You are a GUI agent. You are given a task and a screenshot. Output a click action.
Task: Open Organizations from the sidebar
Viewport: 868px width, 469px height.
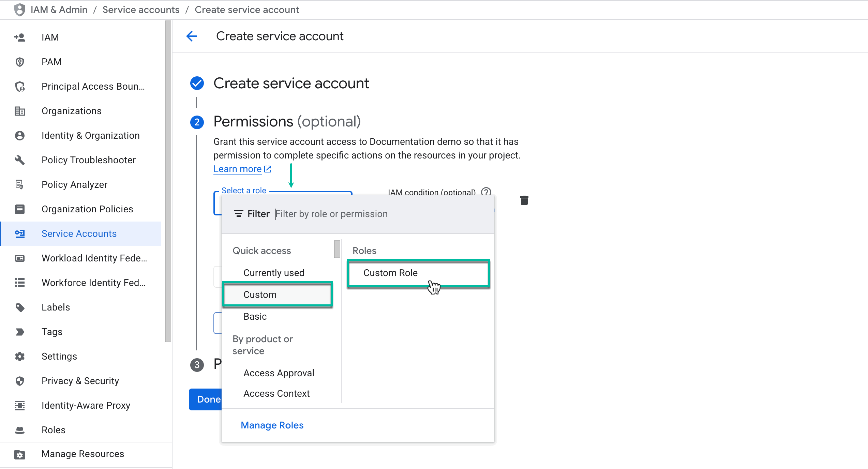pyautogui.click(x=71, y=111)
